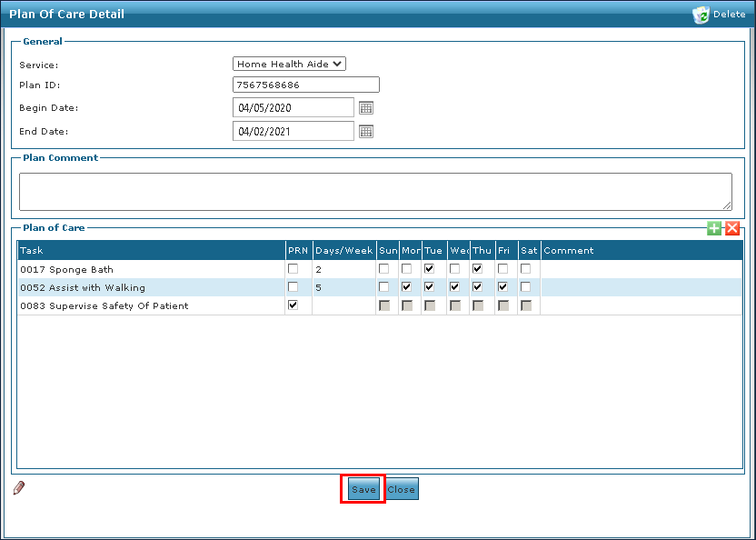
Task: Check Saturday for Assist with Walking
Action: tap(525, 287)
